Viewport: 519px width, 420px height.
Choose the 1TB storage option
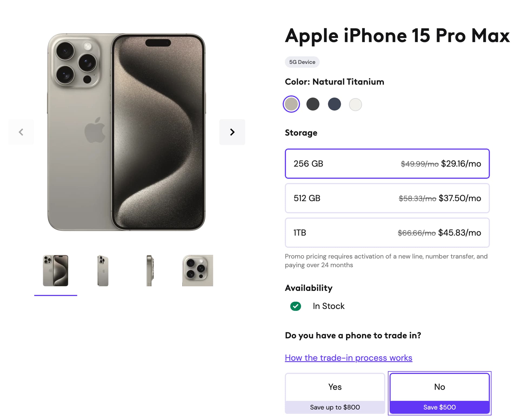click(x=387, y=233)
